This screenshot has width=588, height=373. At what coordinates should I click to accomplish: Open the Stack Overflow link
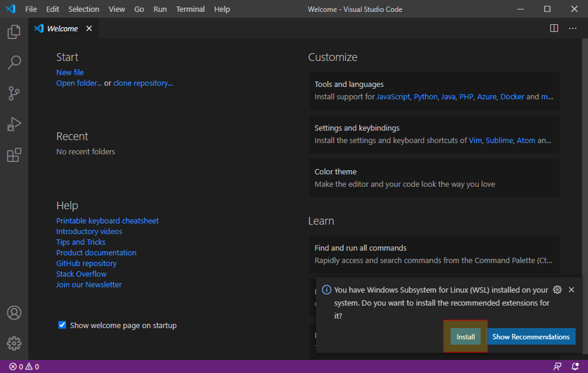pyautogui.click(x=81, y=274)
